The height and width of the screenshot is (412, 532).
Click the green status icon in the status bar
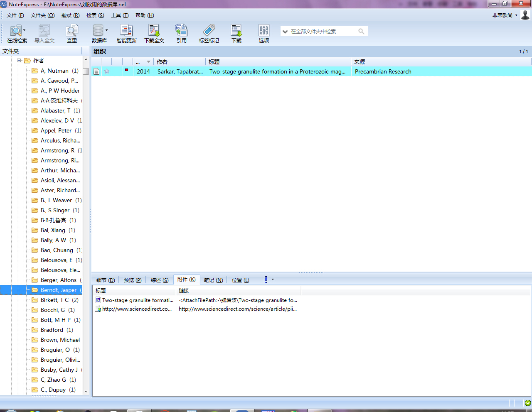pos(527,403)
